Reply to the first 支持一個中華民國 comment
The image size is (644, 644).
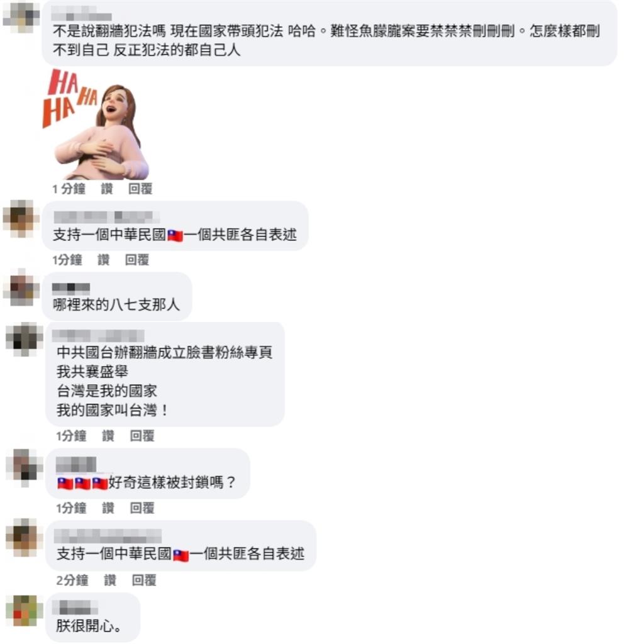click(x=136, y=260)
